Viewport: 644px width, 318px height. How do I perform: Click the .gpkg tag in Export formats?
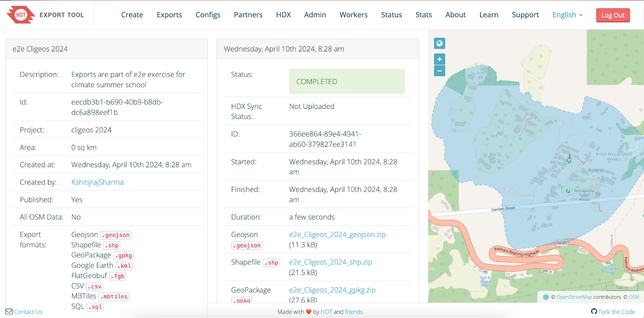tap(124, 256)
